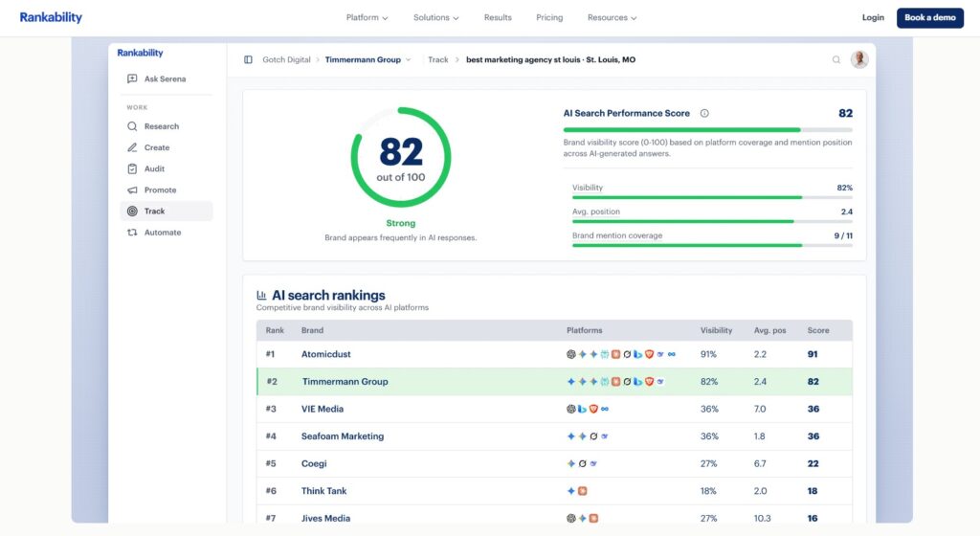Viewport: 980px width, 536px height.
Task: Click the Login link
Action: [873, 17]
